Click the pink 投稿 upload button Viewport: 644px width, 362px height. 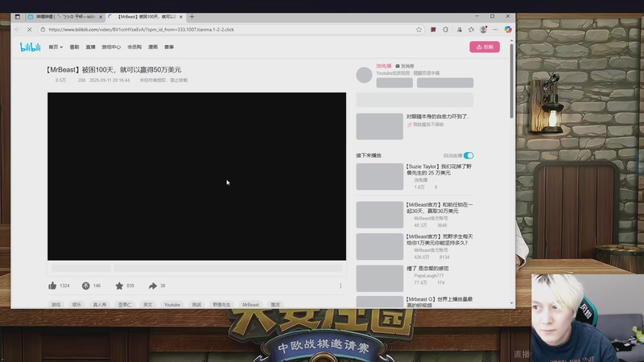click(485, 47)
